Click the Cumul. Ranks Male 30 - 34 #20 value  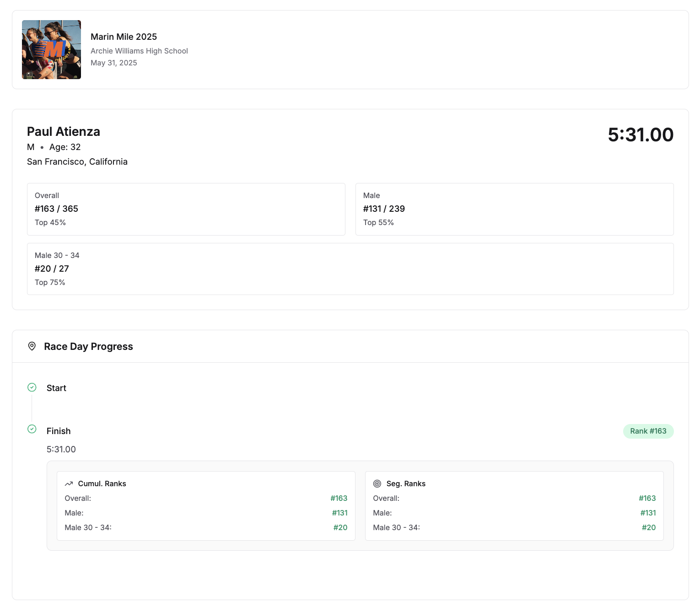click(340, 527)
